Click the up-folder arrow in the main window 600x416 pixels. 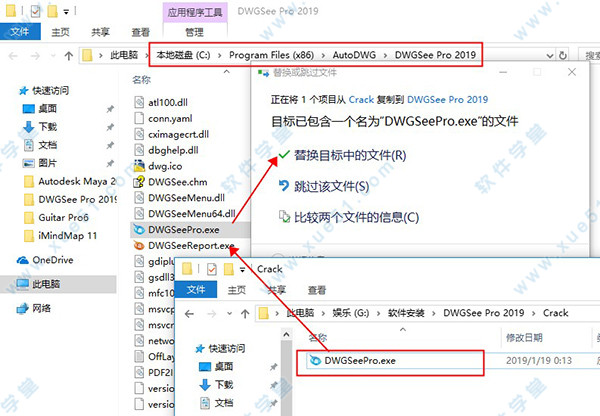(69, 56)
